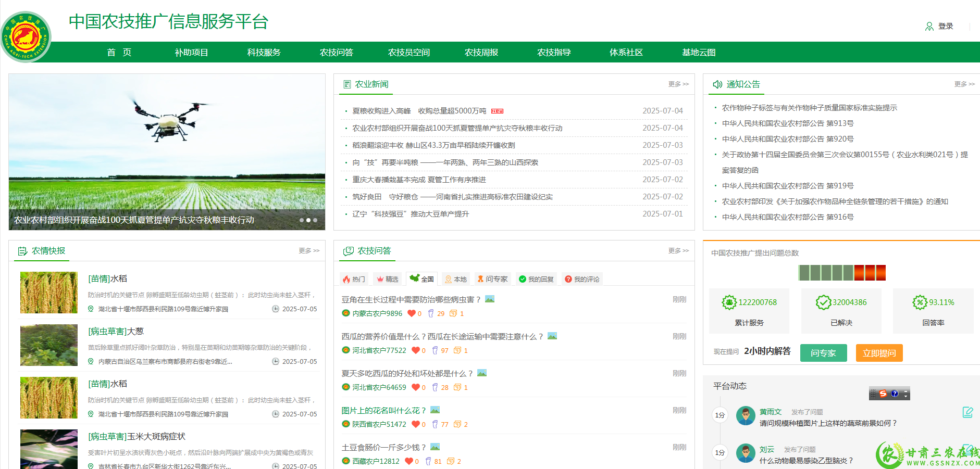Click the 农技问答 section chat icon
The width and height of the screenshot is (980, 469).
[x=348, y=251]
